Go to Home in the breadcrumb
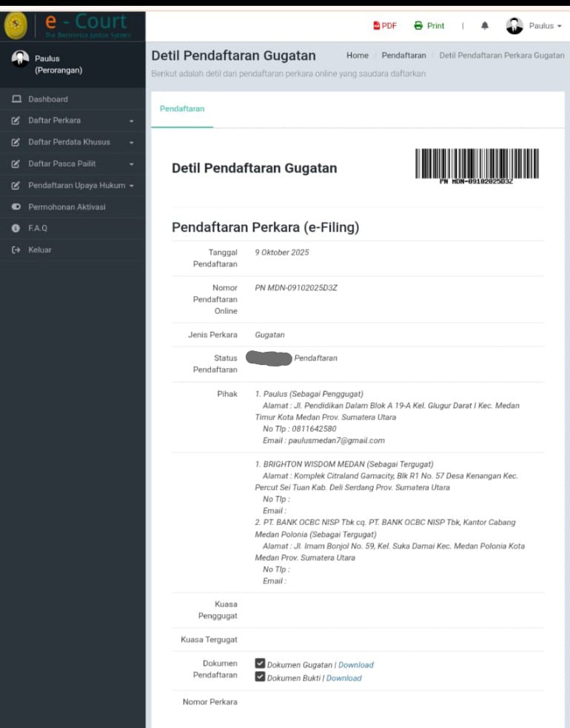This screenshot has height=728, width=570. (x=357, y=56)
